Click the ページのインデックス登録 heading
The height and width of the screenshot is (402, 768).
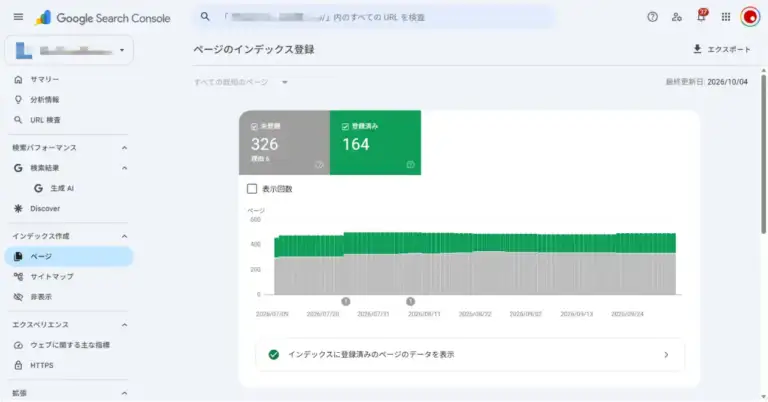254,49
